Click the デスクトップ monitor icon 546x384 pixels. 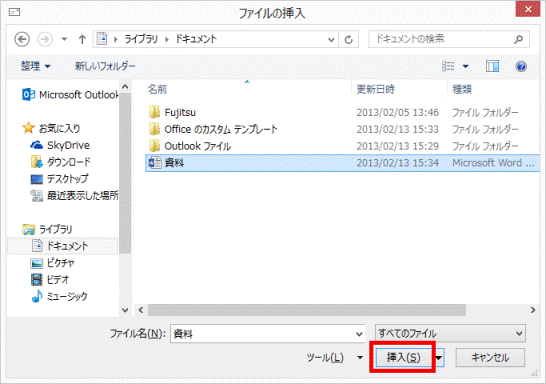coord(37,179)
